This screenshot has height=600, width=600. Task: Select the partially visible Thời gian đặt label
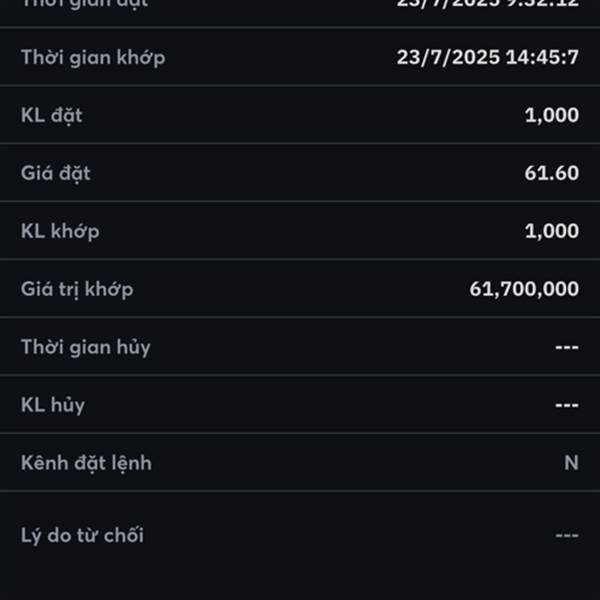point(84,4)
